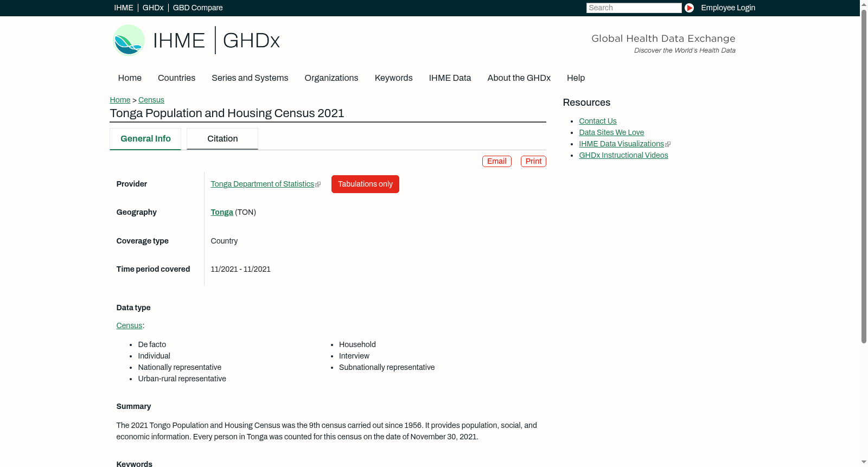Open the IHME Data menu item
Viewport: 868px width, 467px height.
tap(450, 78)
